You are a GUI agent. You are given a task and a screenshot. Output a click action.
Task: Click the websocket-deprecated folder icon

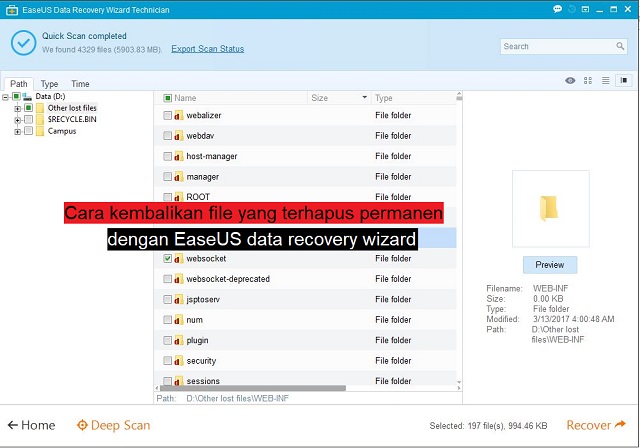178,279
